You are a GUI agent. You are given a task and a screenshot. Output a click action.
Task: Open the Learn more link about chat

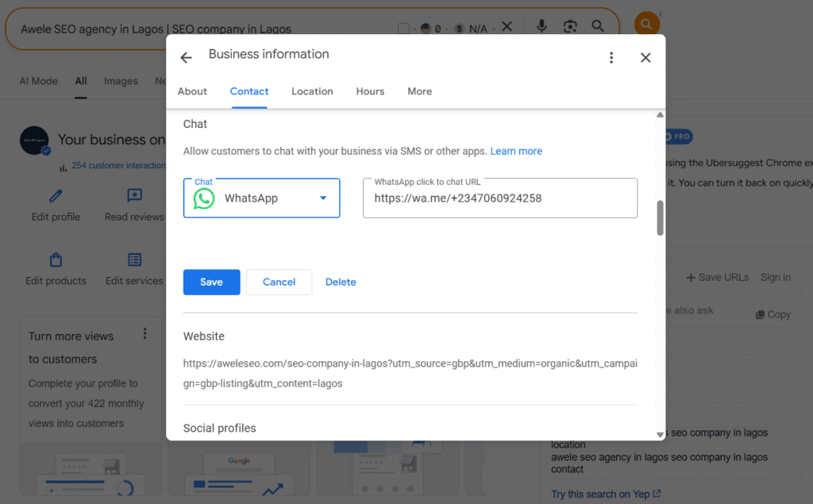point(516,151)
